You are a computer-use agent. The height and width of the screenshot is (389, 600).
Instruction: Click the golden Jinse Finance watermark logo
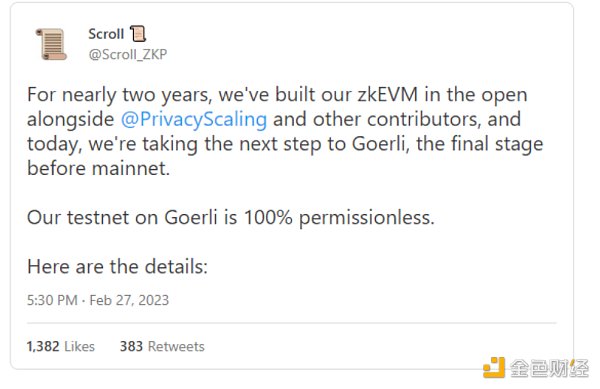click(x=494, y=367)
